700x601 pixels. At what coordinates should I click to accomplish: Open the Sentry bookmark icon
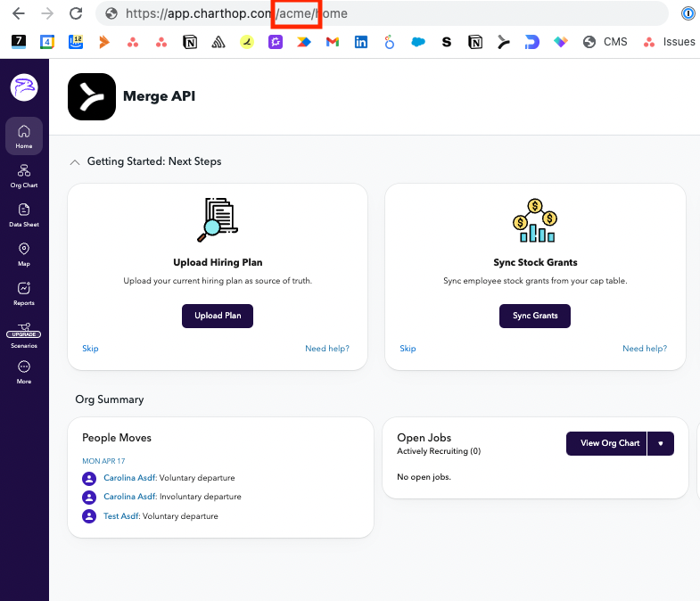(x=218, y=42)
